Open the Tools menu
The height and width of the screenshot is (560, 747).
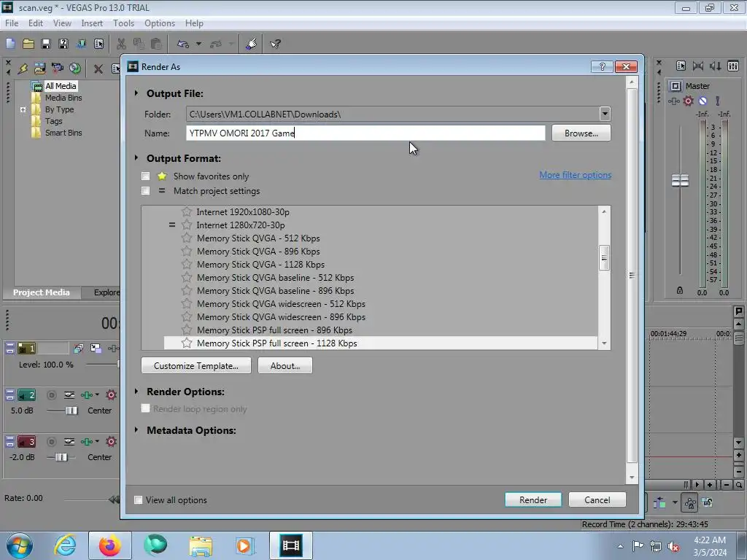[x=123, y=23]
